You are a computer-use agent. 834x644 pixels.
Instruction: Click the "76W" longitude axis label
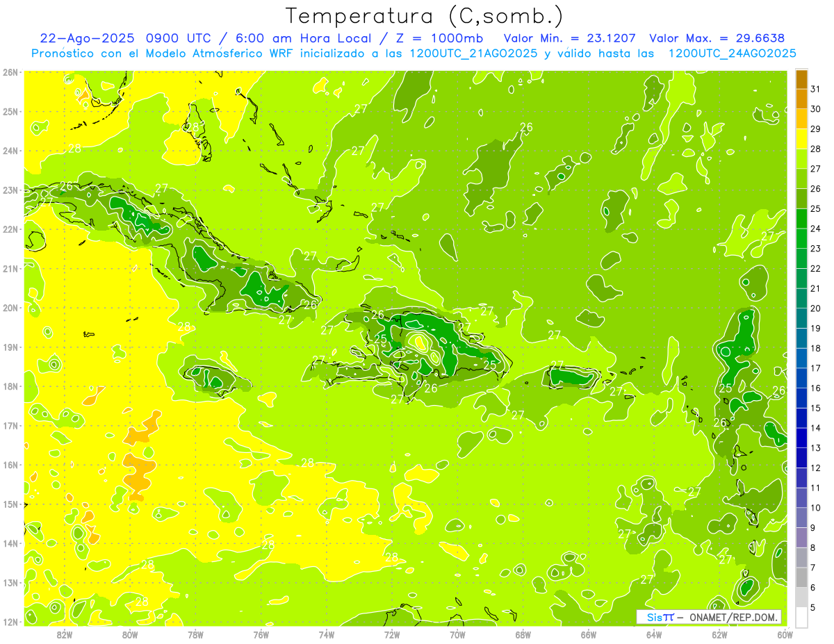(x=261, y=635)
